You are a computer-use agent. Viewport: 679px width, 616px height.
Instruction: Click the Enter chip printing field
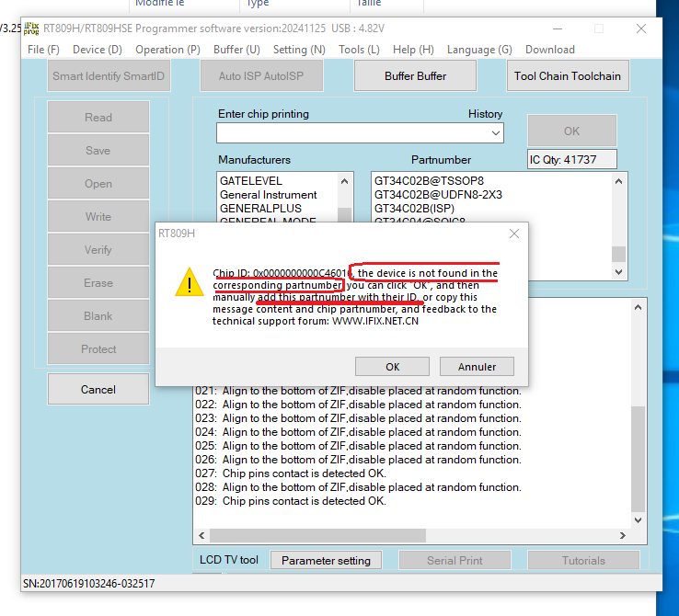[352, 133]
